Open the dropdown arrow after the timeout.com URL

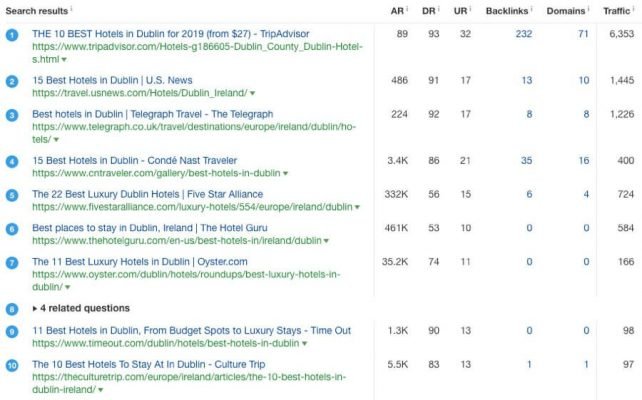304,343
